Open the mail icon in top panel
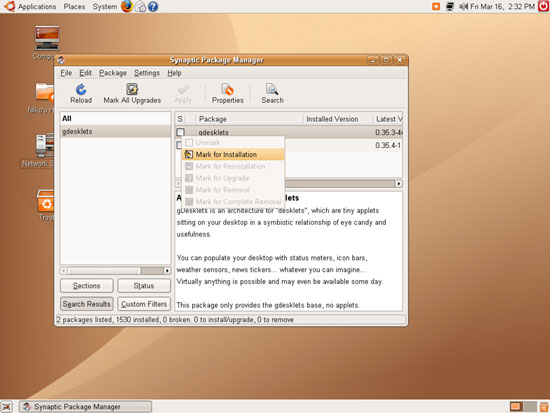The height and width of the screenshot is (413, 550). [140, 6]
